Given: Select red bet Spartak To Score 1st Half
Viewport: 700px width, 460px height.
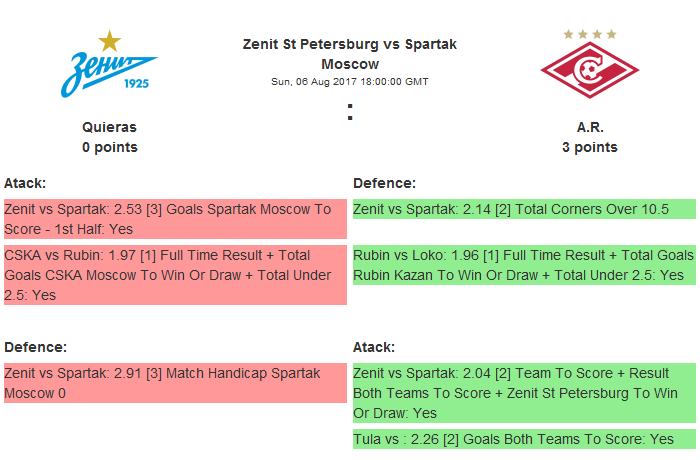Looking at the screenshot, I should (x=175, y=219).
